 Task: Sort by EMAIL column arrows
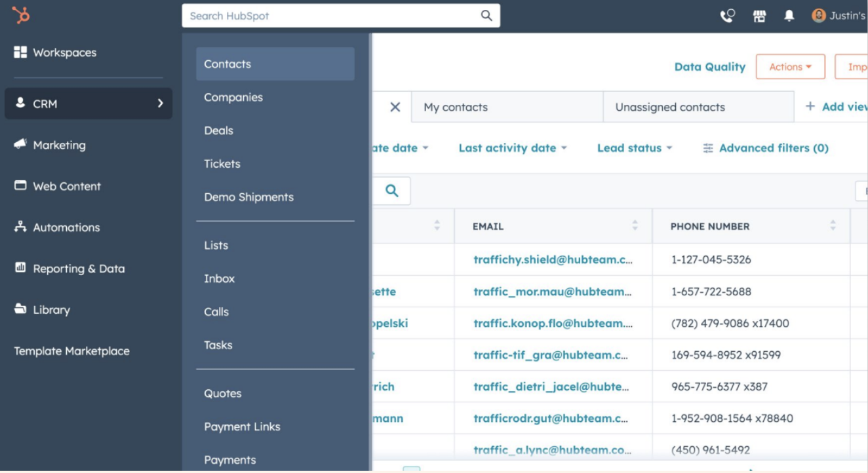635,225
